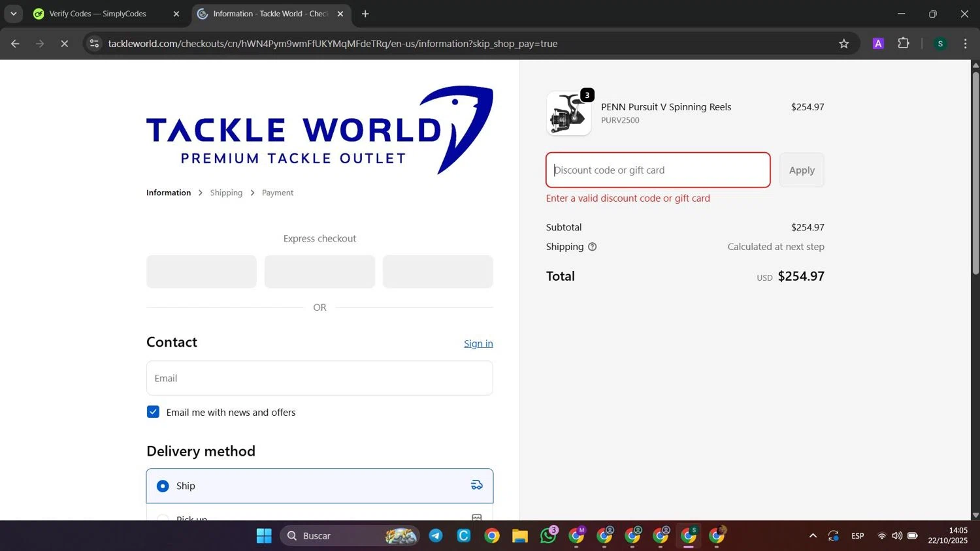This screenshot has width=980, height=551.
Task: Click the battery tray icon
Action: point(913,536)
